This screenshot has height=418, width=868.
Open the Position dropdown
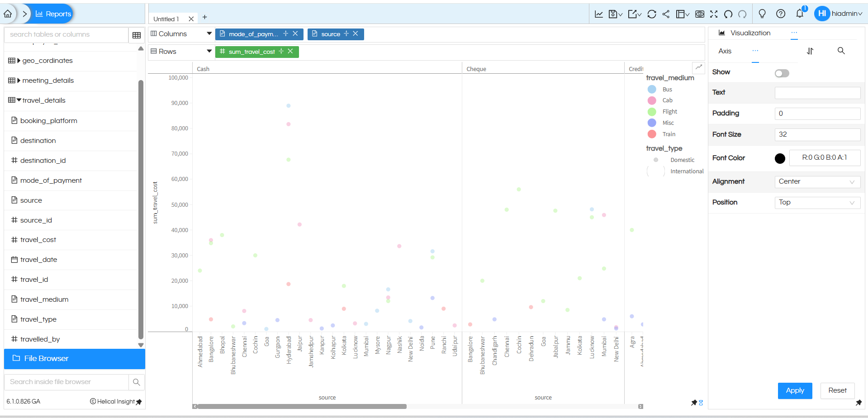point(817,202)
